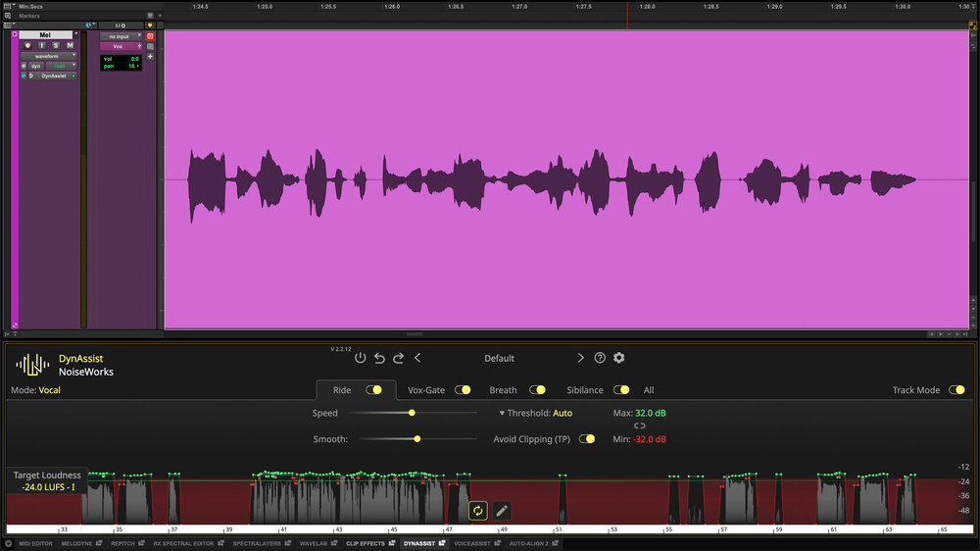Open the read automation mode dropdown
The width and height of the screenshot is (980, 551).
pos(61,66)
